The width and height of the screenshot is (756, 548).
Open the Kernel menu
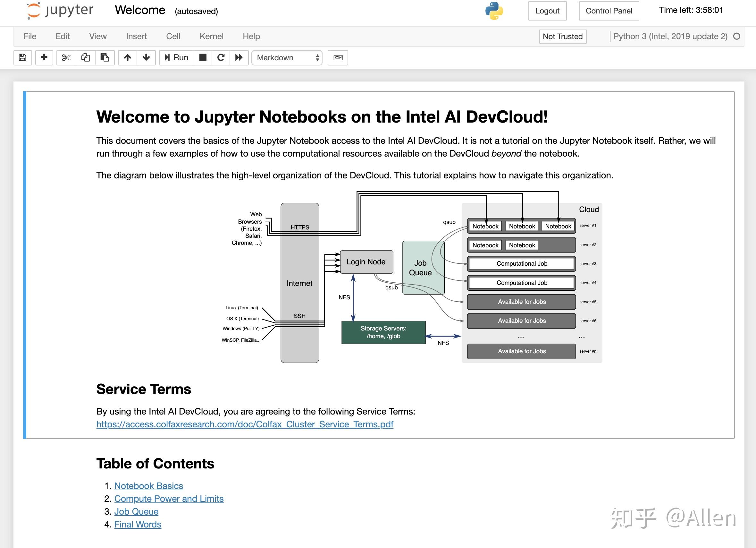click(x=211, y=36)
